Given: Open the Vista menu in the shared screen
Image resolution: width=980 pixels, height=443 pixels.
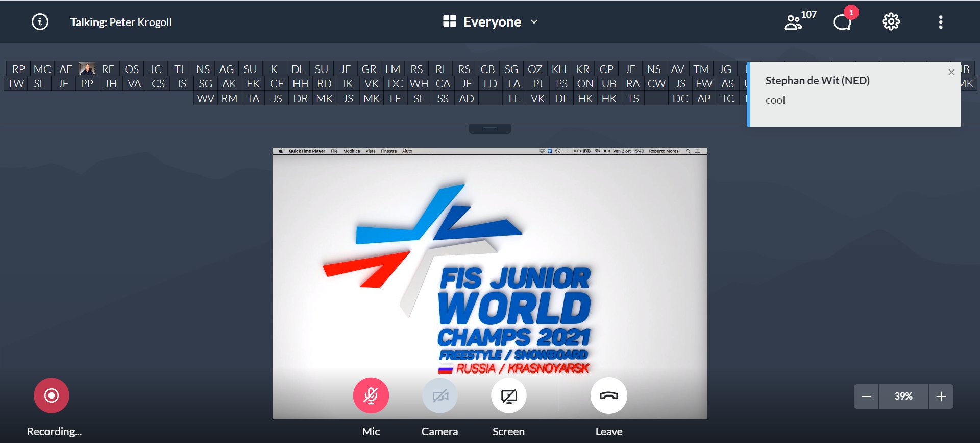Looking at the screenshot, I should coord(371,151).
